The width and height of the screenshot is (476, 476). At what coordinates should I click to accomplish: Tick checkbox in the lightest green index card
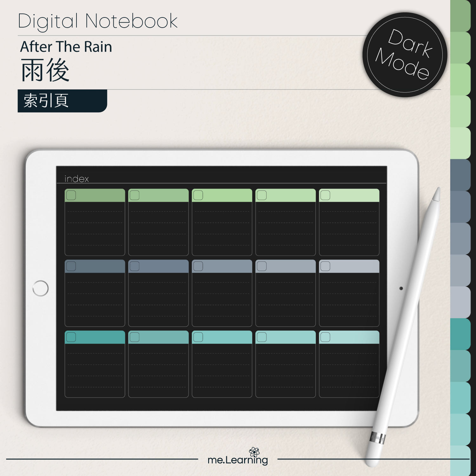click(x=325, y=195)
